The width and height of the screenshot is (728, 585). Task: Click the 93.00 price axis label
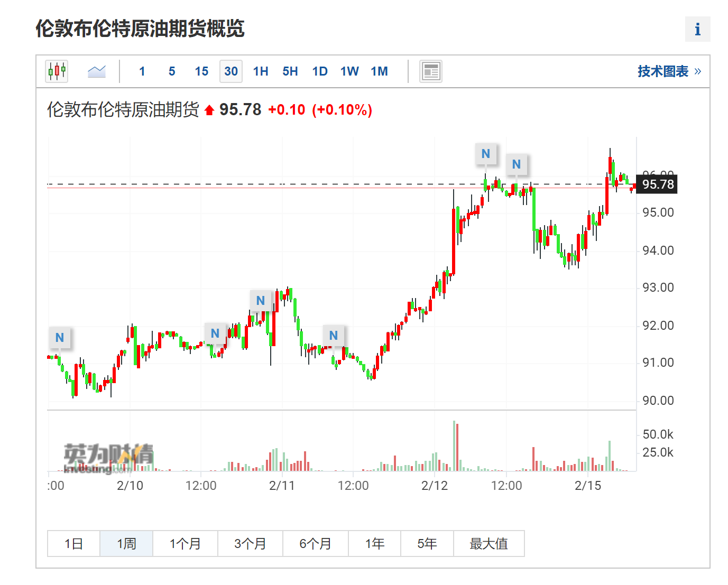(658, 287)
